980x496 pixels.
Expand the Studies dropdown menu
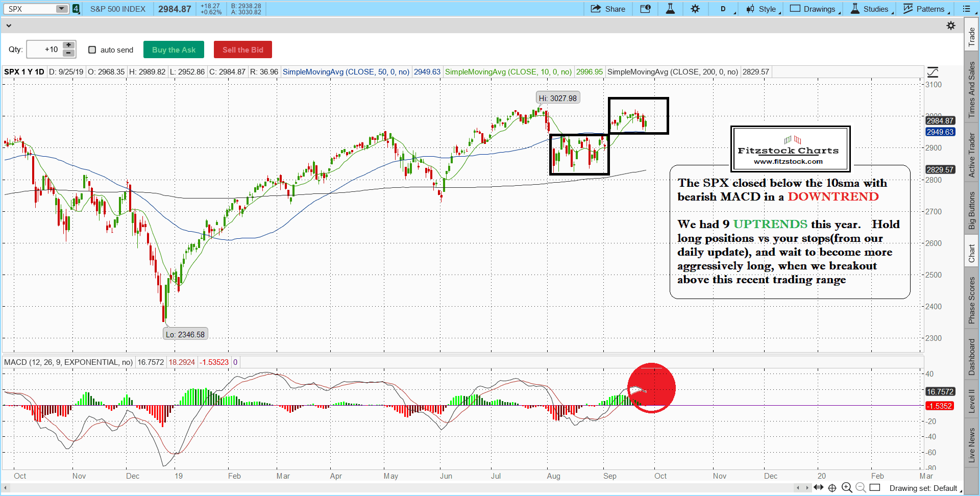(x=872, y=9)
